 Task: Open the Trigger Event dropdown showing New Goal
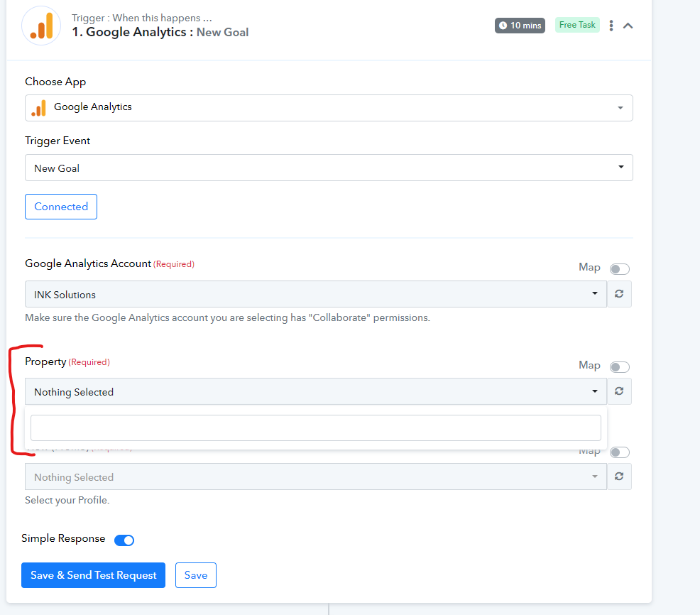point(329,168)
